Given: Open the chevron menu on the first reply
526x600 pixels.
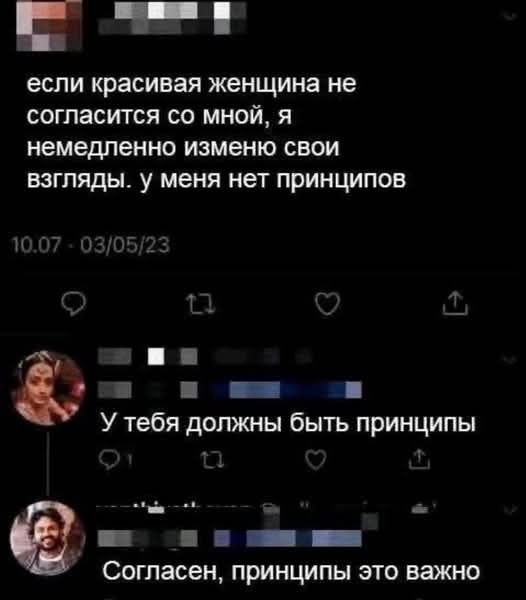Looking at the screenshot, I should pos(510,360).
